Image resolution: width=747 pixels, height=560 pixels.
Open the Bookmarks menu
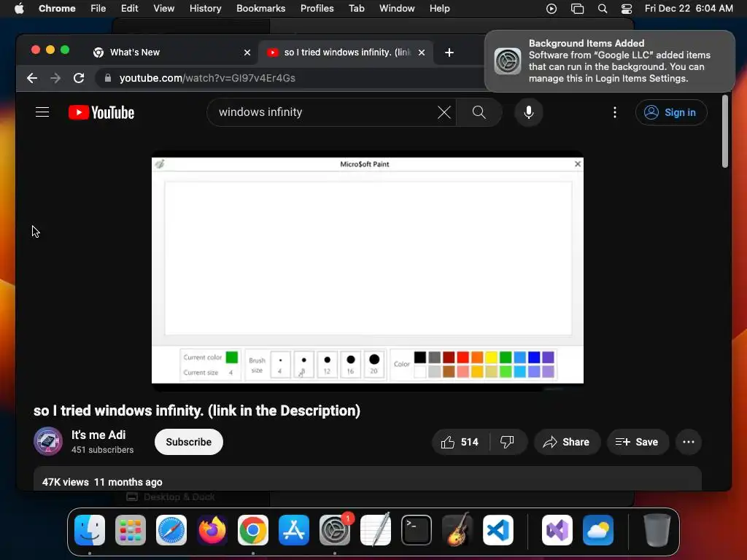tap(260, 9)
